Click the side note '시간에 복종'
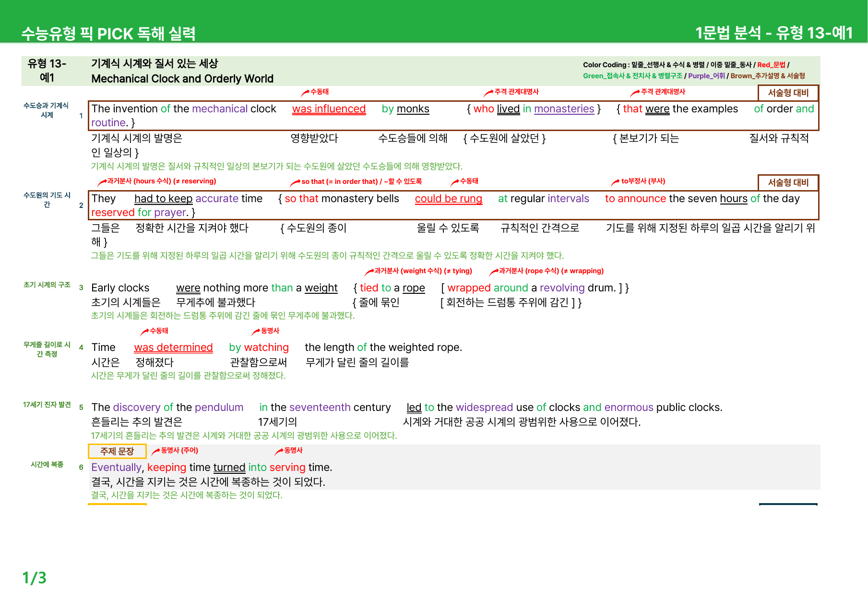 tap(47, 464)
